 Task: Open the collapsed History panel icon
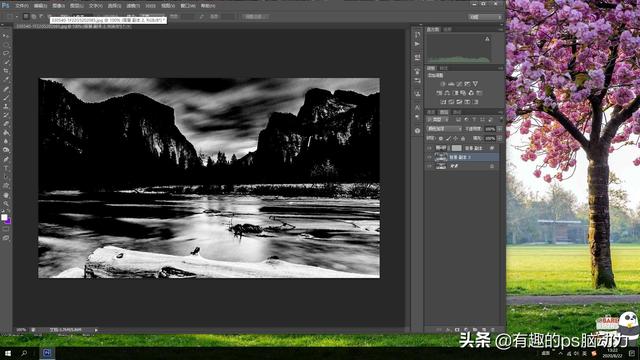pyautogui.click(x=417, y=36)
